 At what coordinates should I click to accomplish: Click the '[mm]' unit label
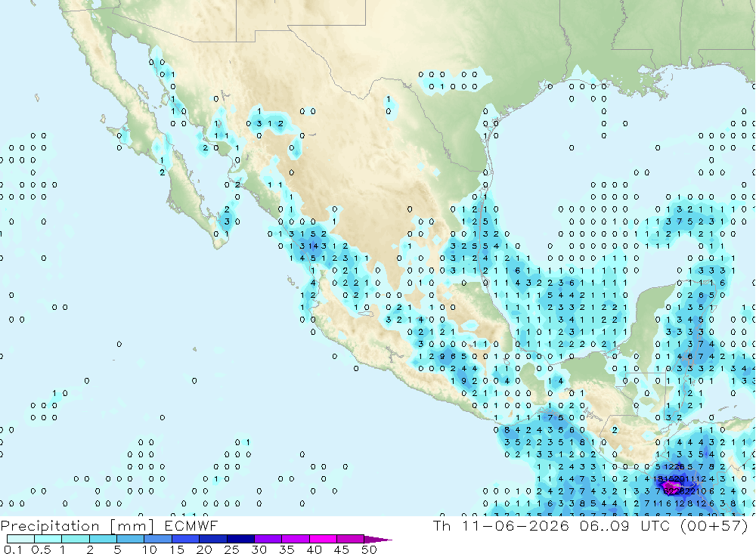132,526
